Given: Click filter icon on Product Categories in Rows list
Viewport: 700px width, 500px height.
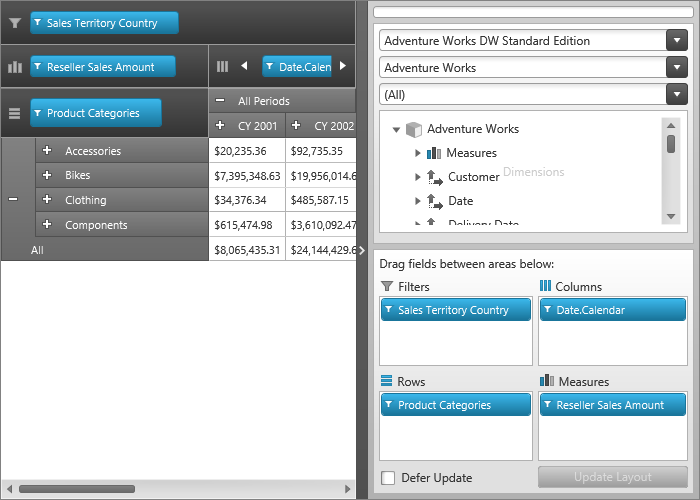Looking at the screenshot, I should pyautogui.click(x=389, y=404).
